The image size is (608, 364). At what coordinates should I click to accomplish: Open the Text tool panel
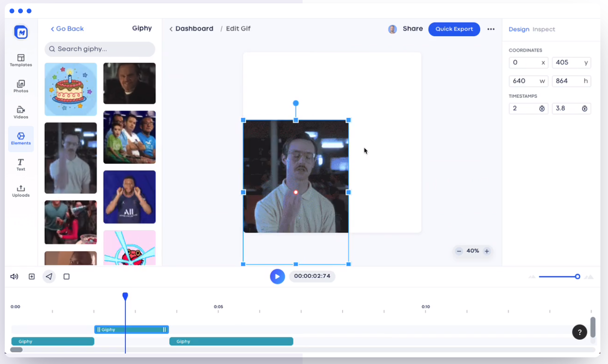point(21,165)
